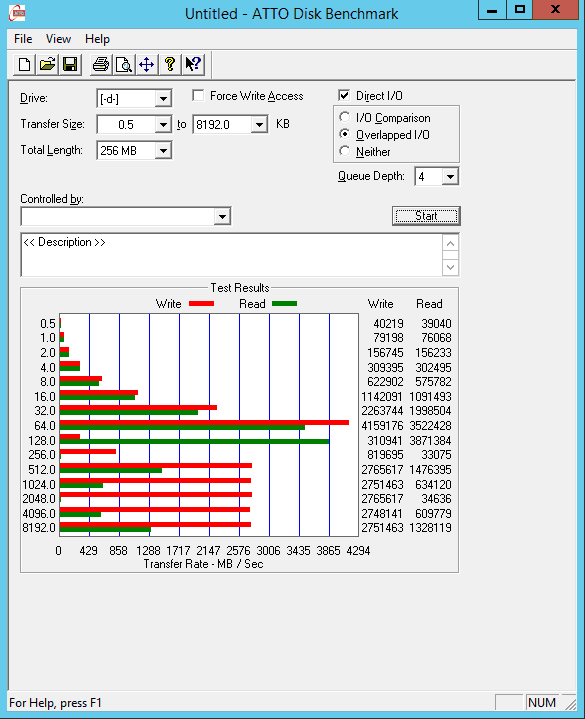Click the green Read legend swatch
The height and width of the screenshot is (719, 585).
tap(284, 304)
